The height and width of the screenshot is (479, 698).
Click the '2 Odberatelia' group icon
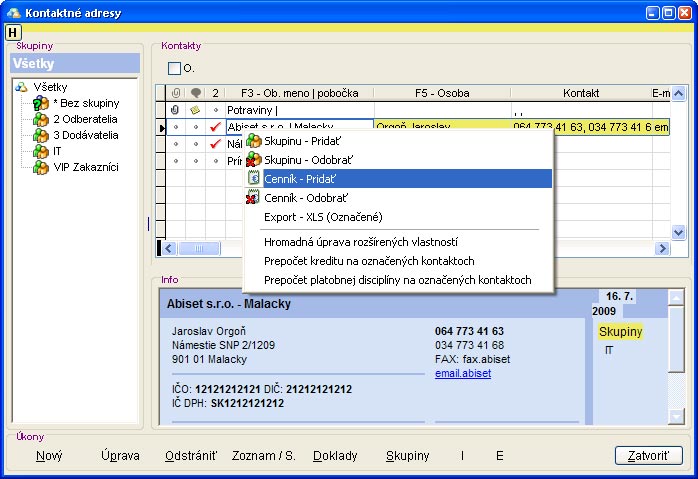41,119
